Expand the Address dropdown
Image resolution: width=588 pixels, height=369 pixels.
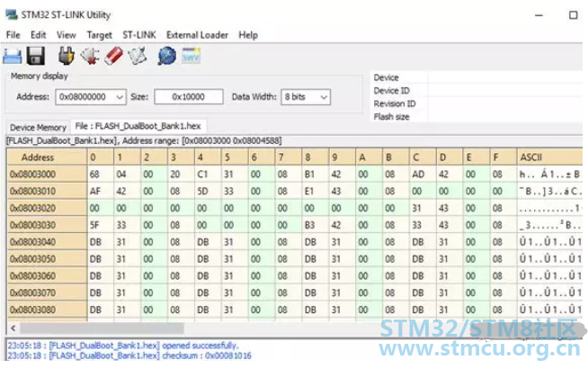(x=120, y=97)
